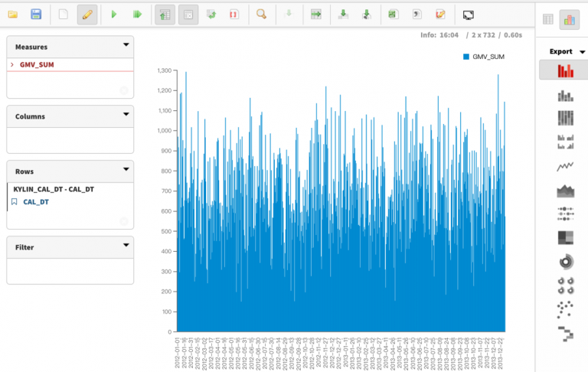Toggle the pencil edit mode button
Screen dimensions: 588x372
[x=87, y=14]
